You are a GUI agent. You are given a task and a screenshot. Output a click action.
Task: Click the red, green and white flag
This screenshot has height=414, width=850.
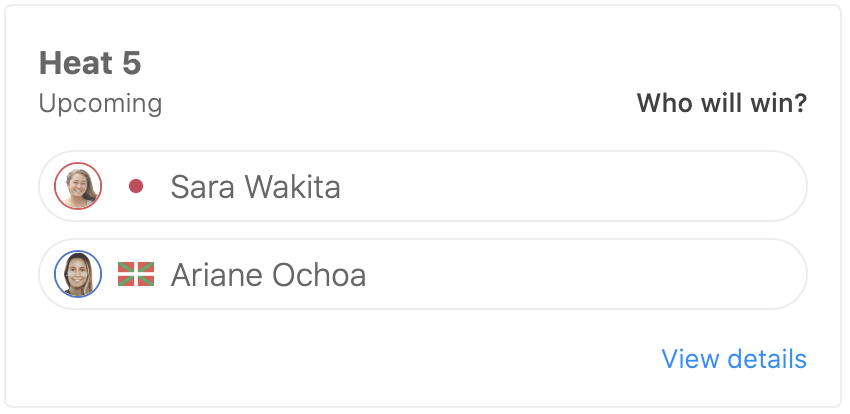click(136, 274)
